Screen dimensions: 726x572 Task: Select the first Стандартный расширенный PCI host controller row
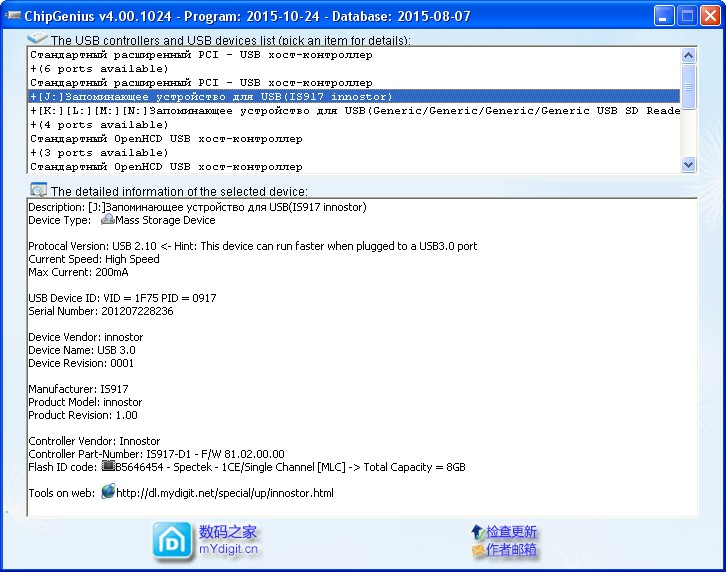[x=354, y=55]
